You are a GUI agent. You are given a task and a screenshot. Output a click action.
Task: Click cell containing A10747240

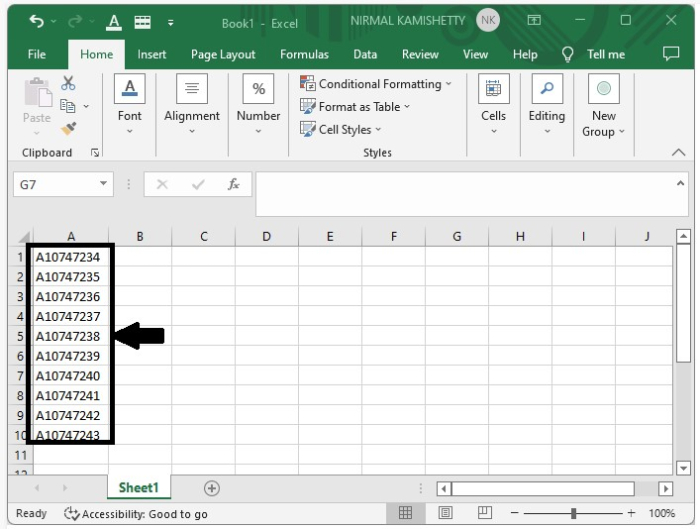click(71, 376)
